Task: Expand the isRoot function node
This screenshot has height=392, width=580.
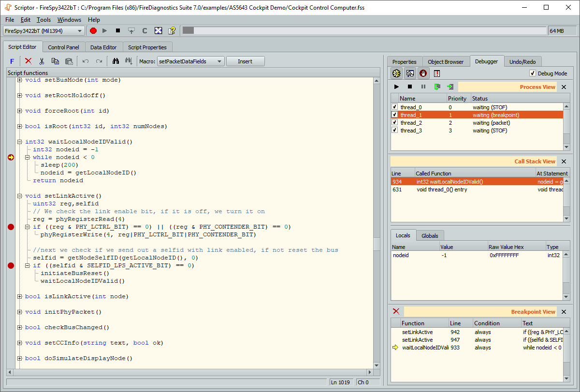Action: pos(20,126)
